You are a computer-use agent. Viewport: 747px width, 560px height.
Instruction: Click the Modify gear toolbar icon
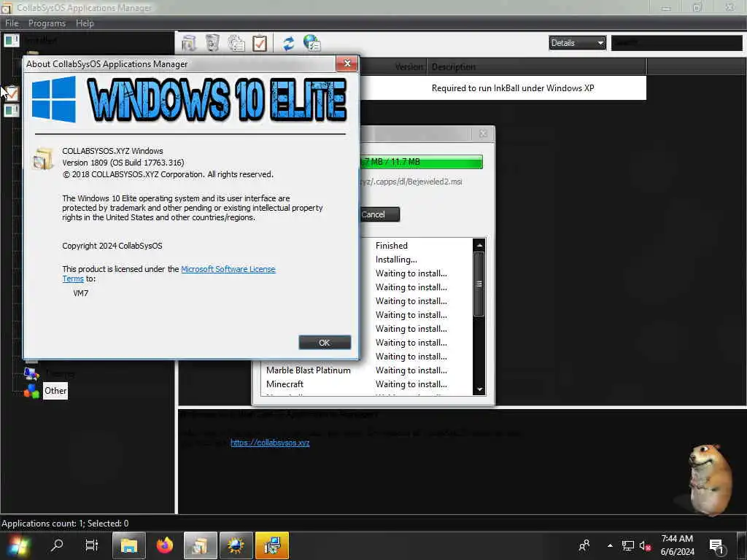236,43
